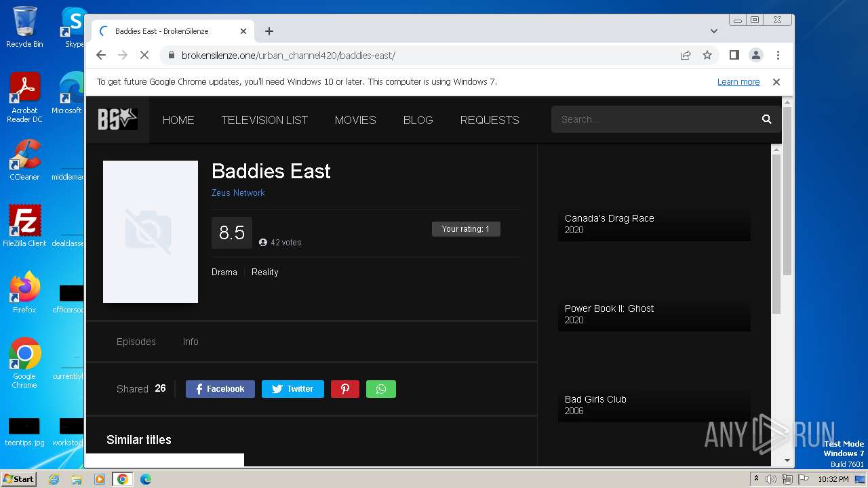Open REQUESTS menu
Viewport: 868px width, 488px height.
click(490, 120)
